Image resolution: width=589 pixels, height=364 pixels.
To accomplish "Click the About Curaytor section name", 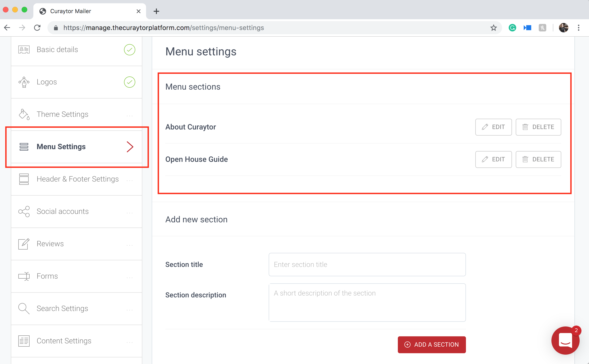I will pyautogui.click(x=190, y=127).
